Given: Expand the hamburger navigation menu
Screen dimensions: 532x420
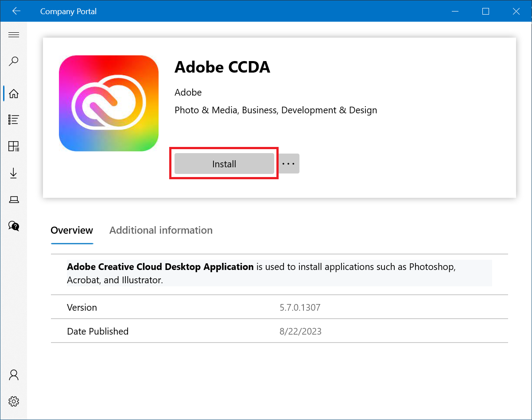Looking at the screenshot, I should (x=14, y=35).
